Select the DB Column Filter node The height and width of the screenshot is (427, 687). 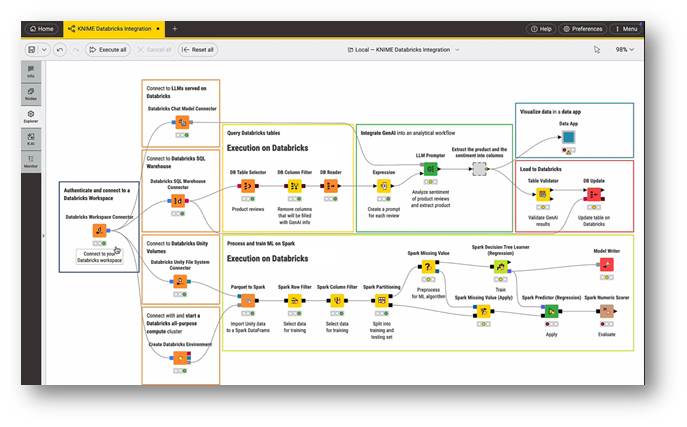pos(294,186)
